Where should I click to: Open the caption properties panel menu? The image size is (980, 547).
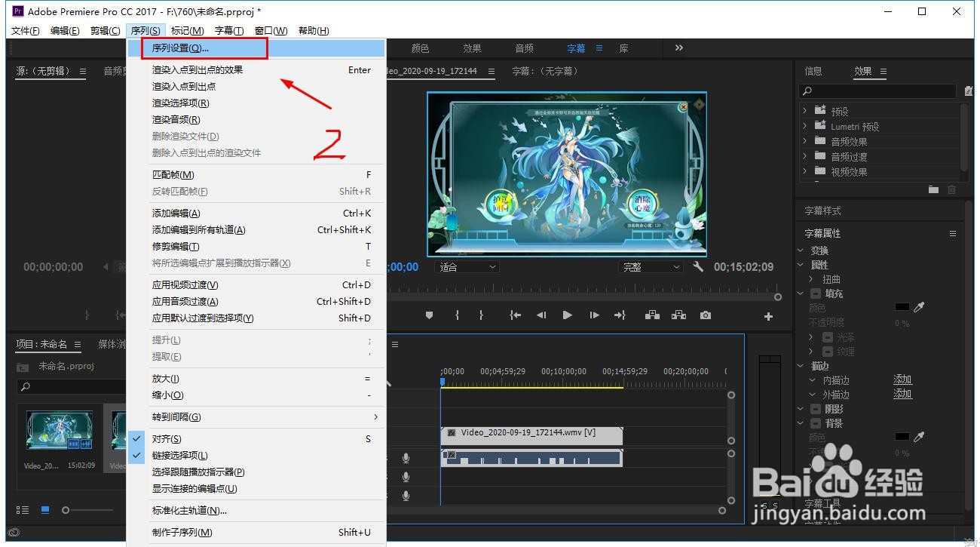tap(953, 233)
